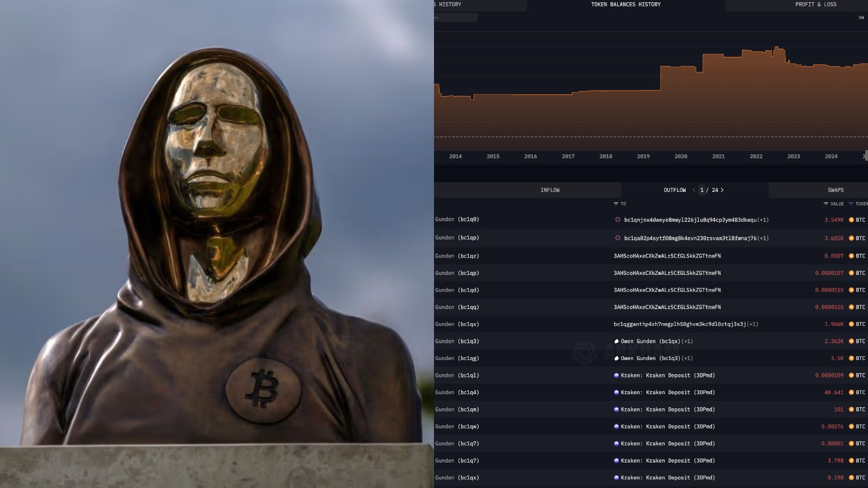This screenshot has height=488, width=868.
Task: Click sender Gunden (bc1q4)
Action: click(457, 393)
